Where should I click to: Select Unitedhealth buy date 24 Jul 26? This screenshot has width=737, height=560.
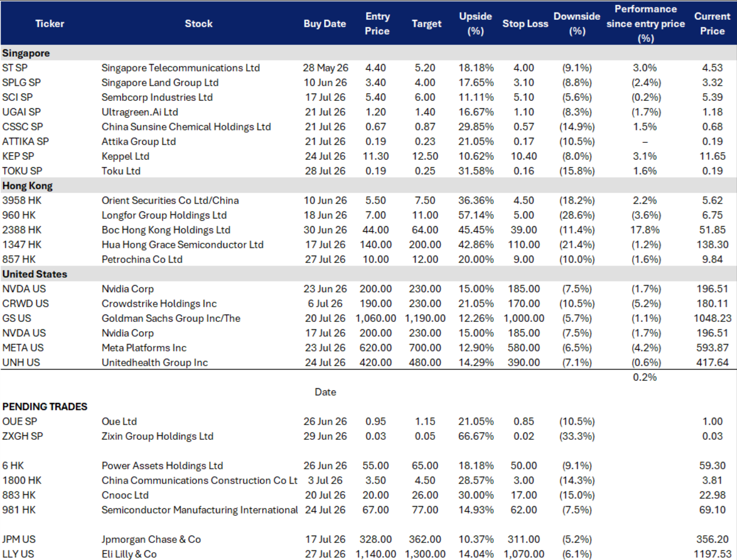[325, 363]
